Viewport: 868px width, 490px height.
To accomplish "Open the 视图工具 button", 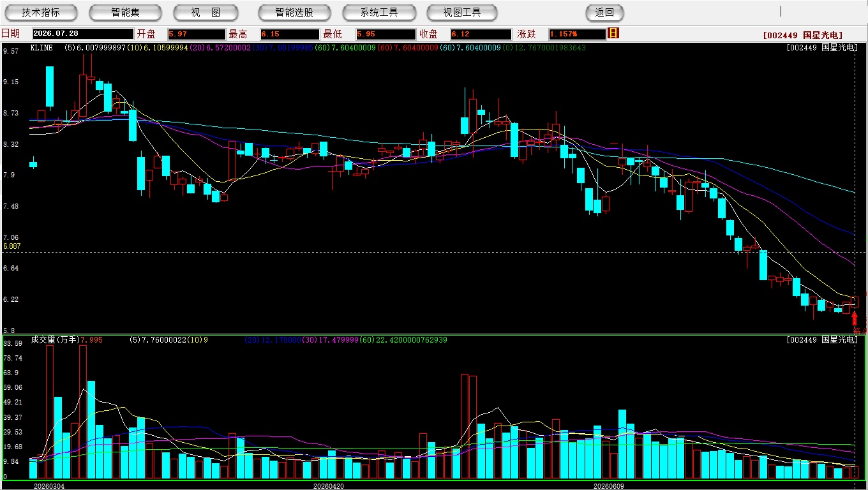I will (463, 12).
